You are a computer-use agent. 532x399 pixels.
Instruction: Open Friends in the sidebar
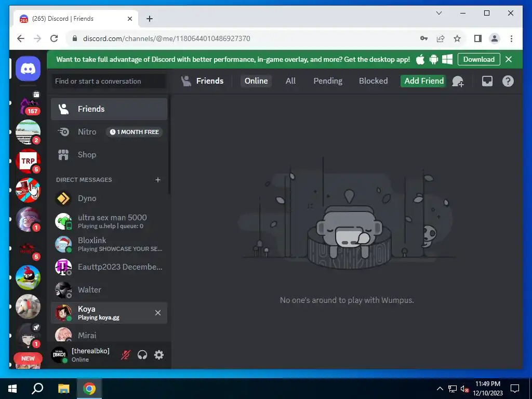(x=109, y=109)
